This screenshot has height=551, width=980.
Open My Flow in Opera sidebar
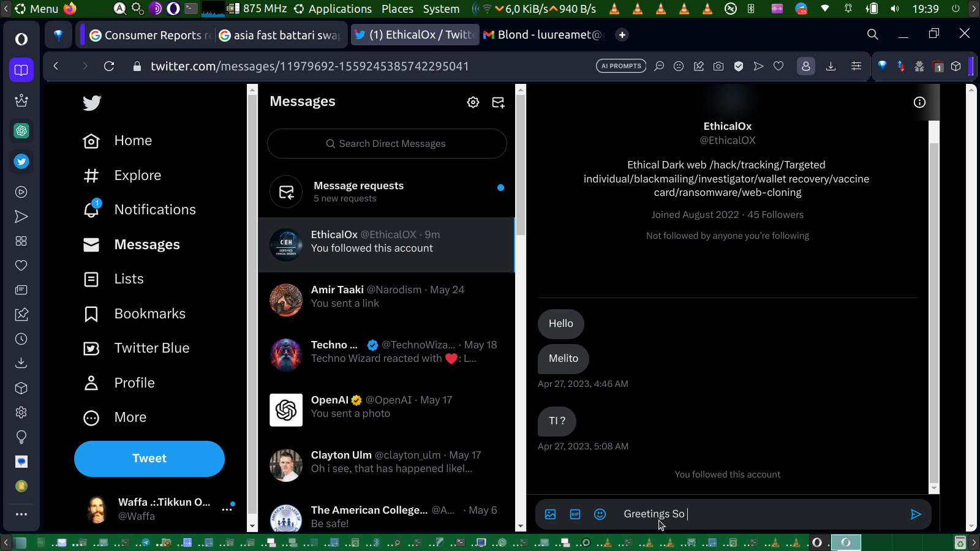21,217
